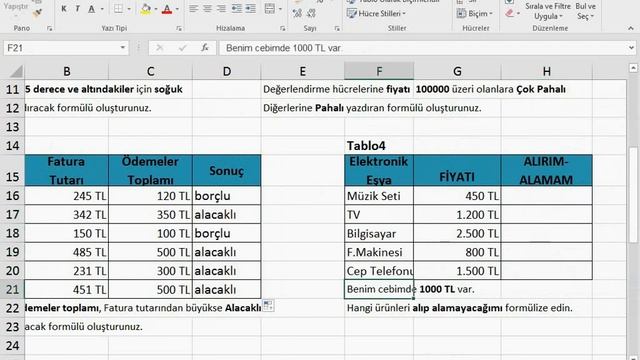Toggle italic T formatting
The width and height of the screenshot is (640, 360).
pos(78,9)
